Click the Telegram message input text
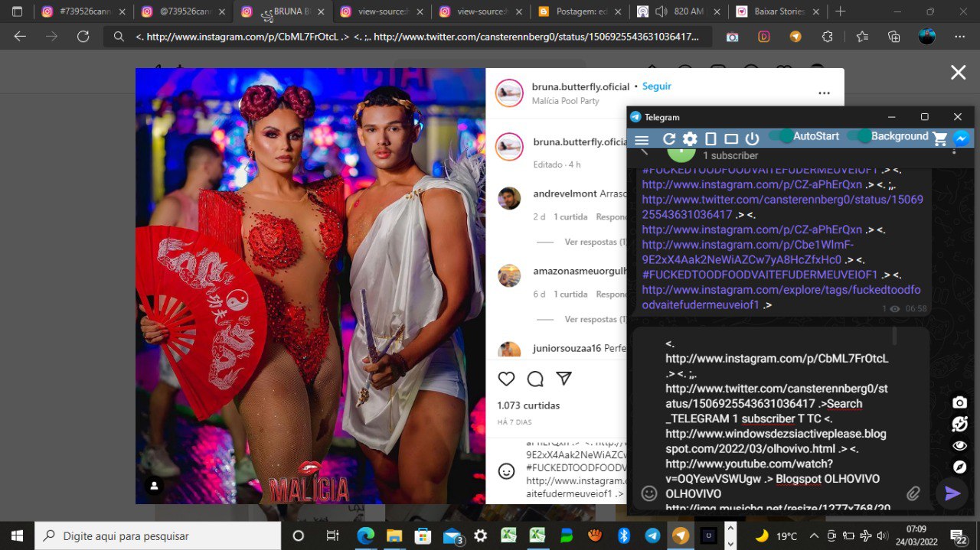980x550 pixels. click(x=777, y=419)
